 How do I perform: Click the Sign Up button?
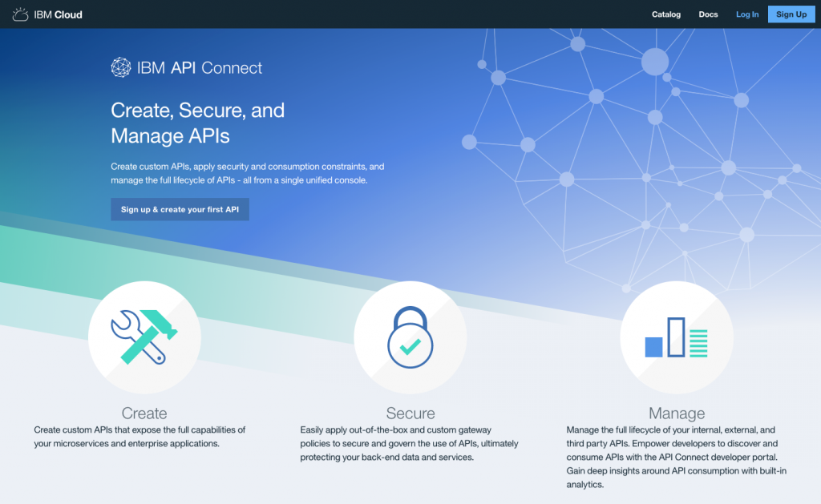791,14
